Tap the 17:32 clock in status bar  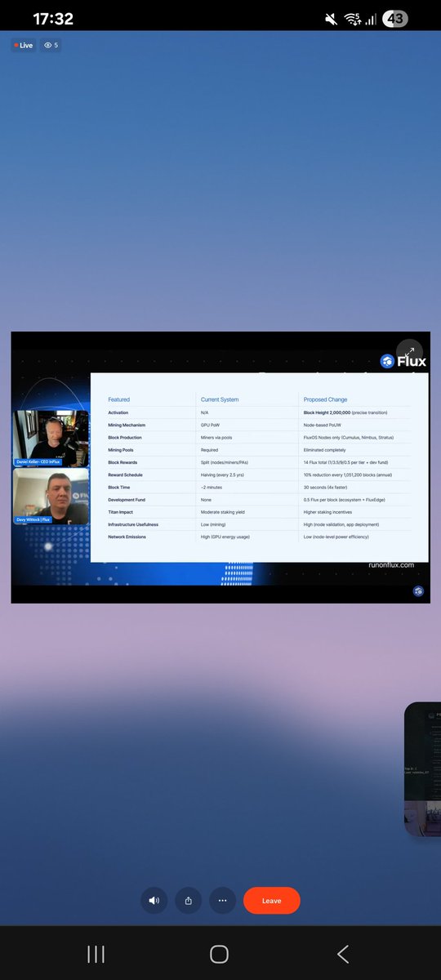(x=53, y=18)
